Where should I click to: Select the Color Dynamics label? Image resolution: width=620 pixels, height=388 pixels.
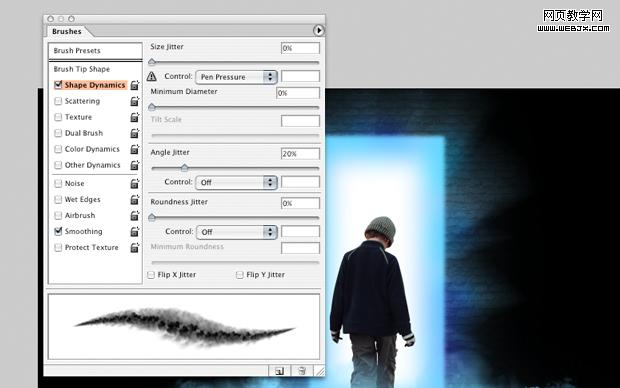pyautogui.click(x=92, y=149)
